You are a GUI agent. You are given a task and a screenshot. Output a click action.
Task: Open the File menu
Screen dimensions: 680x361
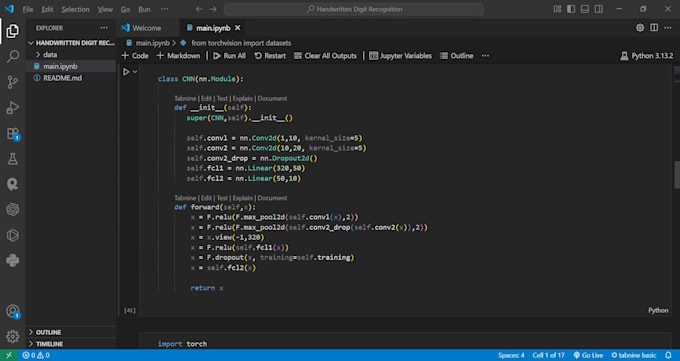28,9
